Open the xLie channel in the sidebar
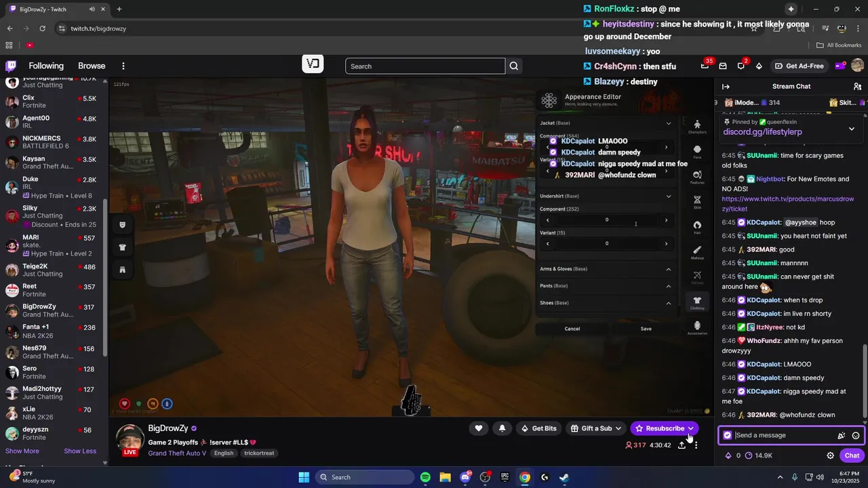 54,414
